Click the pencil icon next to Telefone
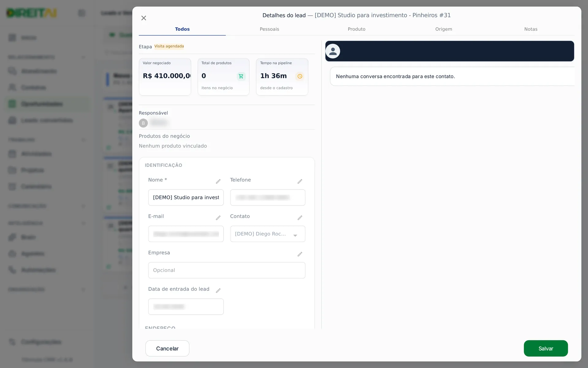This screenshot has width=588, height=368. click(x=300, y=182)
